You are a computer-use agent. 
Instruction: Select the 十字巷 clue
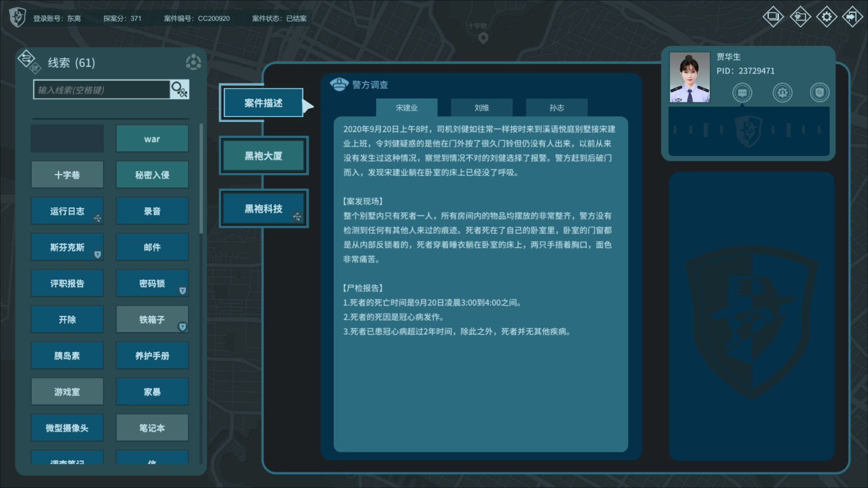click(x=67, y=175)
